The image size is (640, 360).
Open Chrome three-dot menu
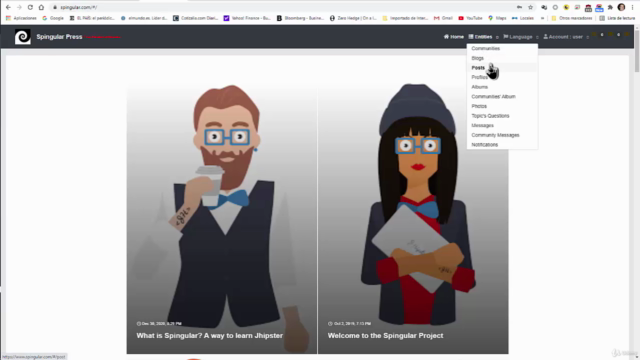coord(632,7)
